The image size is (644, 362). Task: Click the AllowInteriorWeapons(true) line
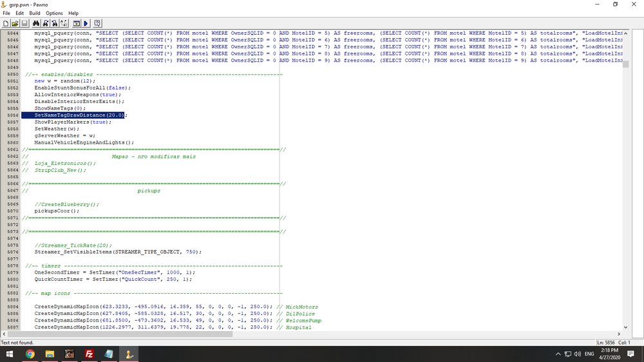tap(78, 95)
